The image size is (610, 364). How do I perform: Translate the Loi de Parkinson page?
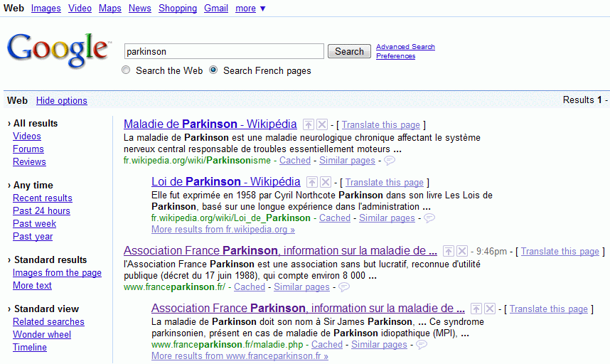(x=385, y=183)
